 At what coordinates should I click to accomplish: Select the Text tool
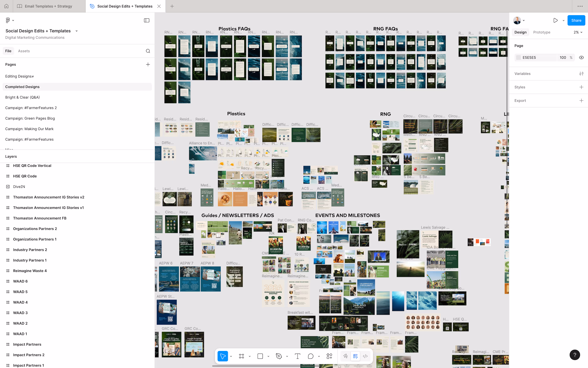click(x=297, y=356)
